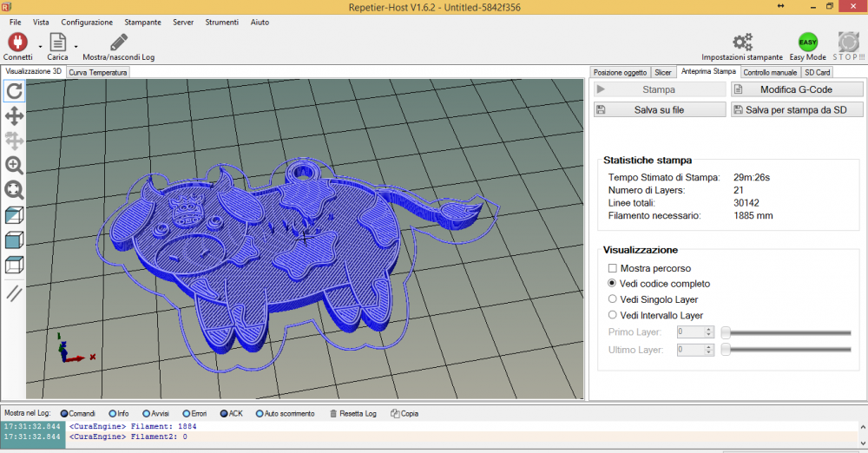Viewport: 868px width, 453px height.
Task: Toggle the Info log filter
Action: (113, 414)
